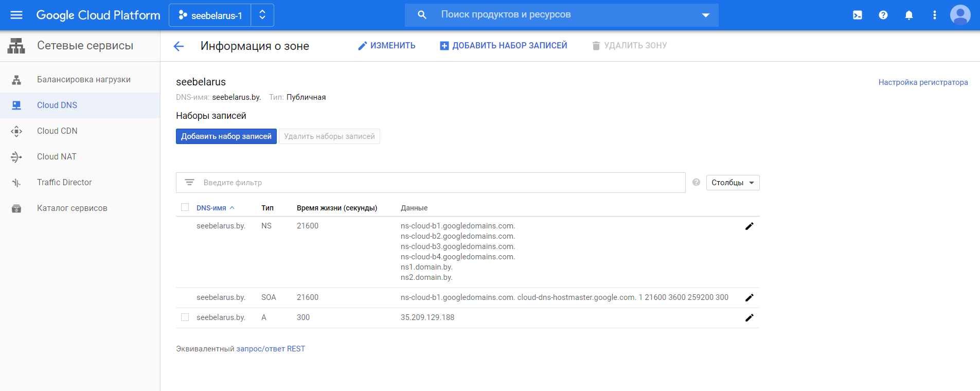Click the search magnifier icon
Viewport: 980px width, 391px height.
422,15
